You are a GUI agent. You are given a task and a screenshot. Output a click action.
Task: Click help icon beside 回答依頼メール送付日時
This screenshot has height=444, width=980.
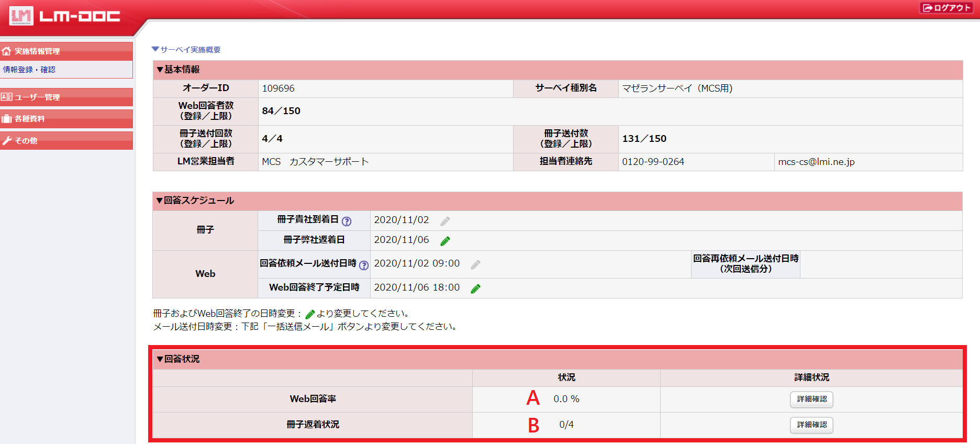364,265
